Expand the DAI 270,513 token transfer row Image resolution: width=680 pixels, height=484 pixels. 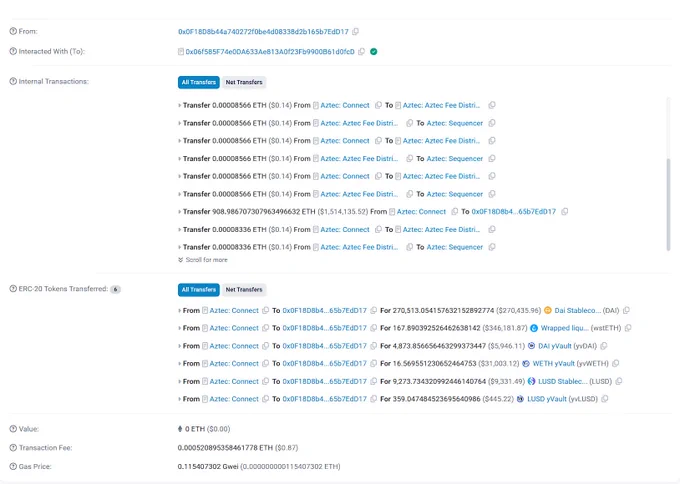[180, 311]
